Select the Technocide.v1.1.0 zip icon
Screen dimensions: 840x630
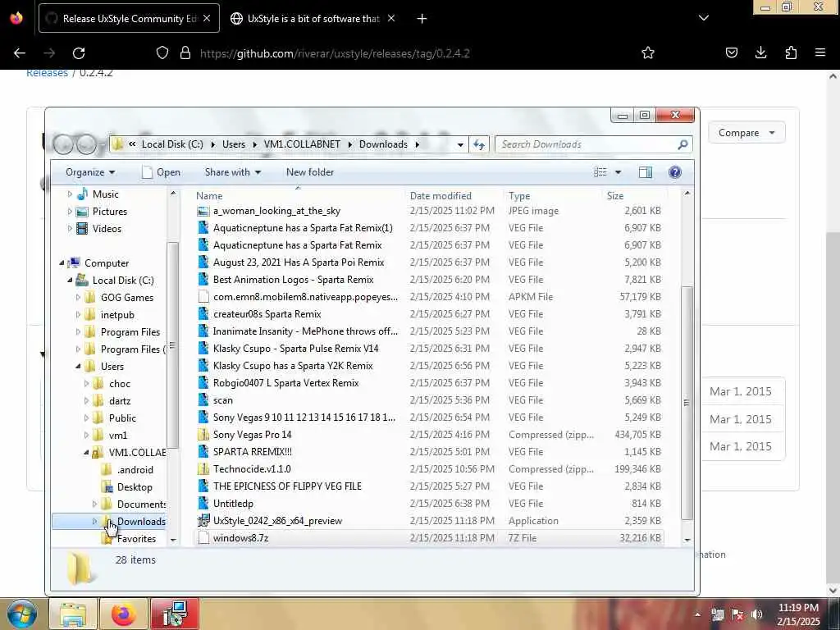203,468
